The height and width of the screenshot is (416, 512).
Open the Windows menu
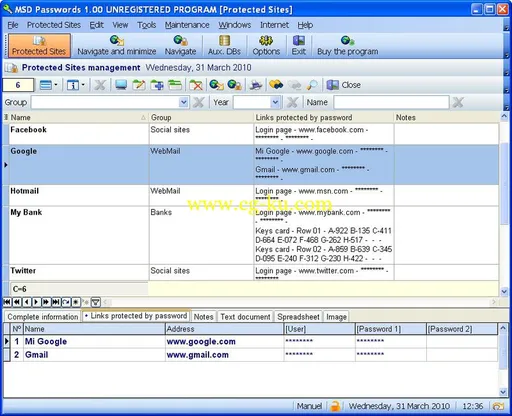pyautogui.click(x=235, y=25)
